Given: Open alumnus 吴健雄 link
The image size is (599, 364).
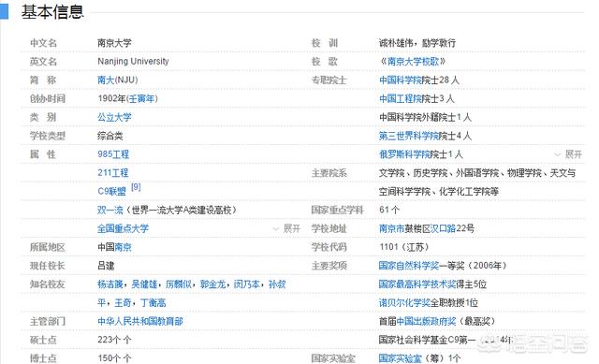Looking at the screenshot, I should point(144,284).
